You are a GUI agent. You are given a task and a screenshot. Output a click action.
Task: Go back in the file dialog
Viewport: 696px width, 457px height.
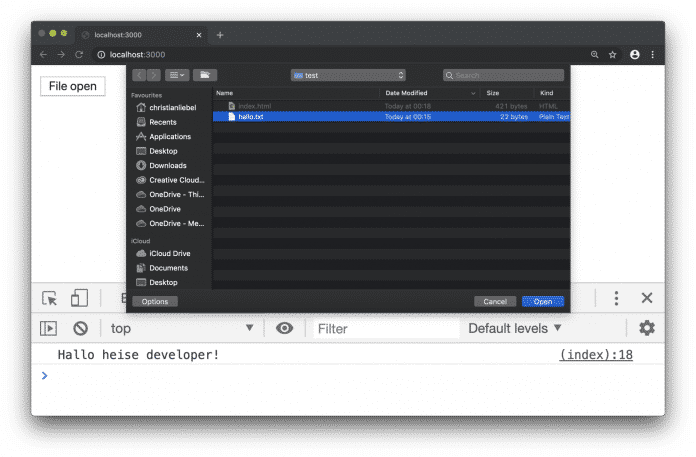point(139,75)
